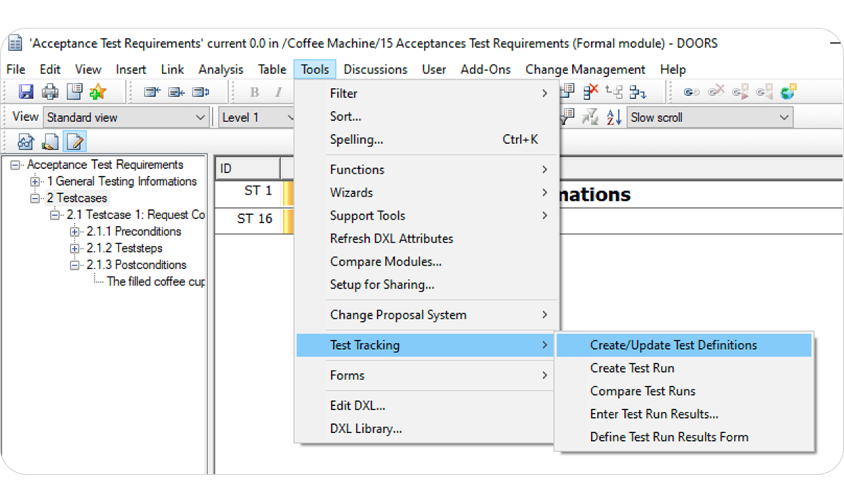Add module to favorites with the star icon

click(97, 92)
